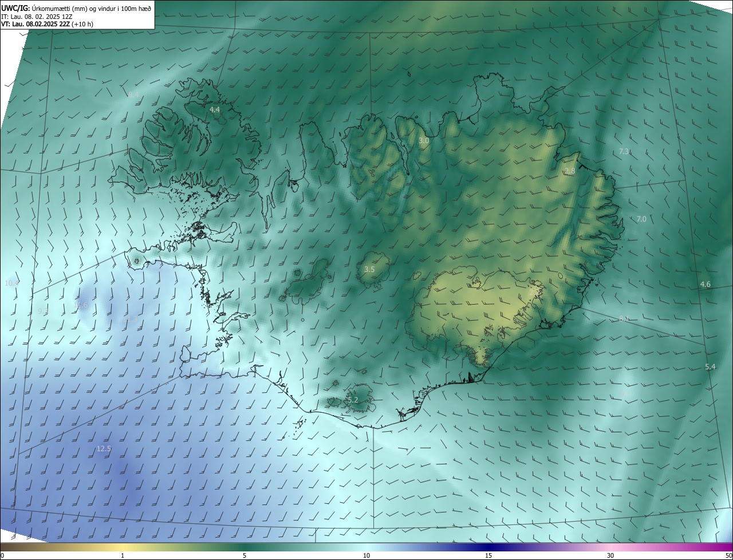The image size is (733, 560).
Task: Click the 11.3 value label west of Reykjanes
Action: pyautogui.click(x=131, y=320)
